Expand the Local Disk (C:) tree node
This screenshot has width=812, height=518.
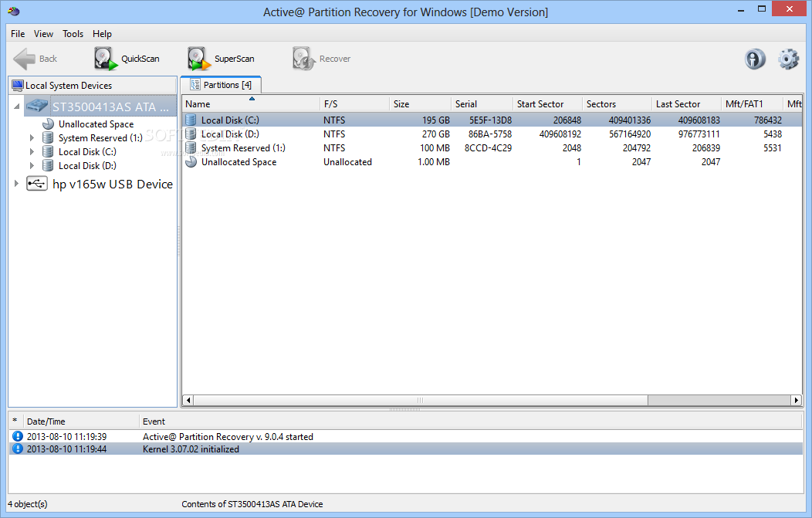[32, 152]
